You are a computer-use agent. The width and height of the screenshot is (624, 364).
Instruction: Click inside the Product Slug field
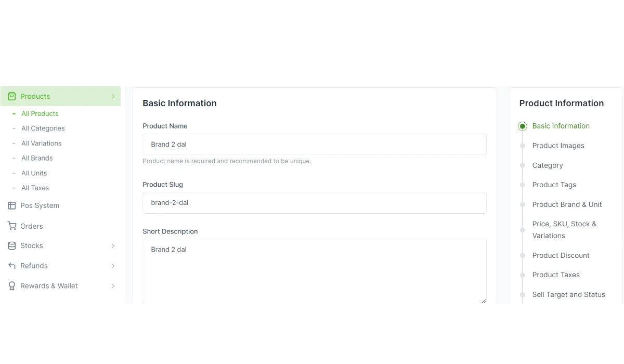pos(314,202)
